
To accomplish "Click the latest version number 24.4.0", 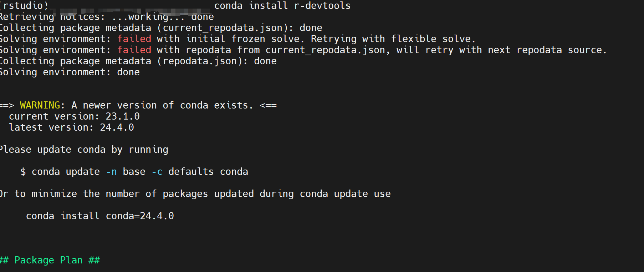I will (x=117, y=127).
